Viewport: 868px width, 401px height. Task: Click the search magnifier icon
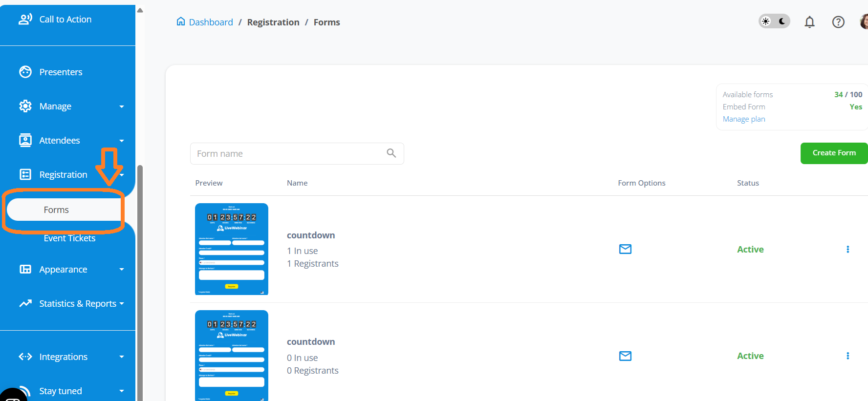(391, 153)
